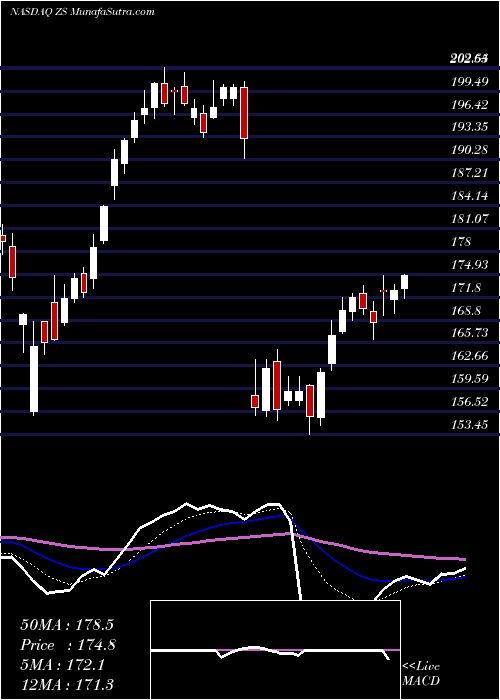Click the 168.8 price axis label
This screenshot has height=700, width=500.
[x=466, y=311]
